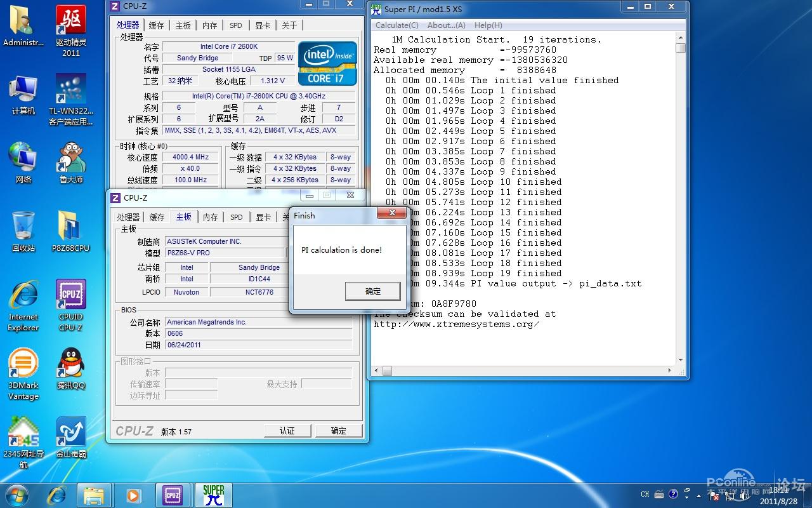Select 内存 tab in lower CPU-Z window
812x508 pixels.
pyautogui.click(x=211, y=217)
